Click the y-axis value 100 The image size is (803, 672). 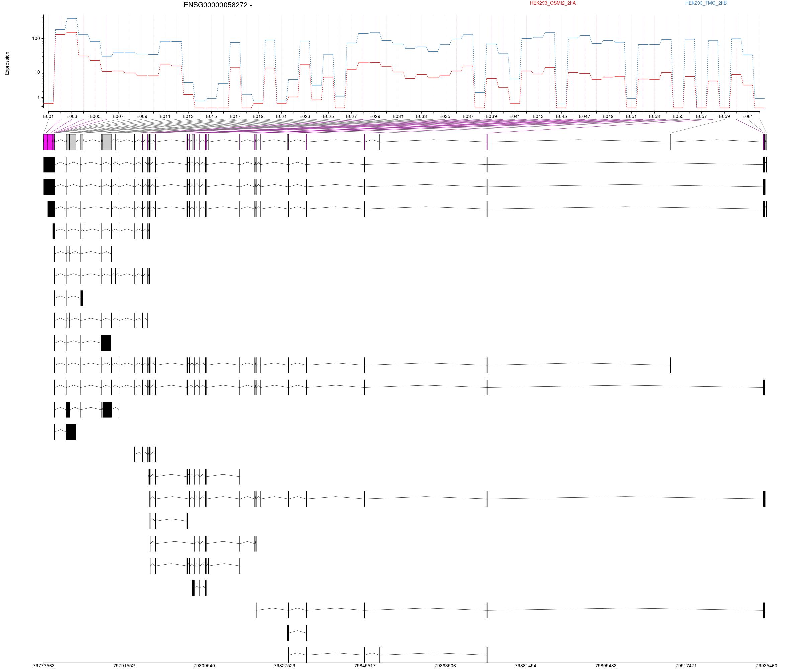(36, 38)
